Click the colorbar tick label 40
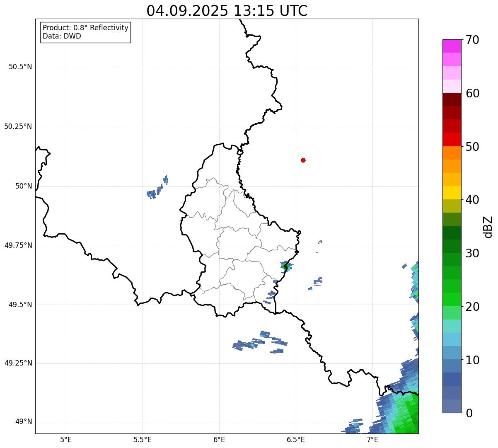Viewport: 498px width, 448px height. [x=472, y=200]
